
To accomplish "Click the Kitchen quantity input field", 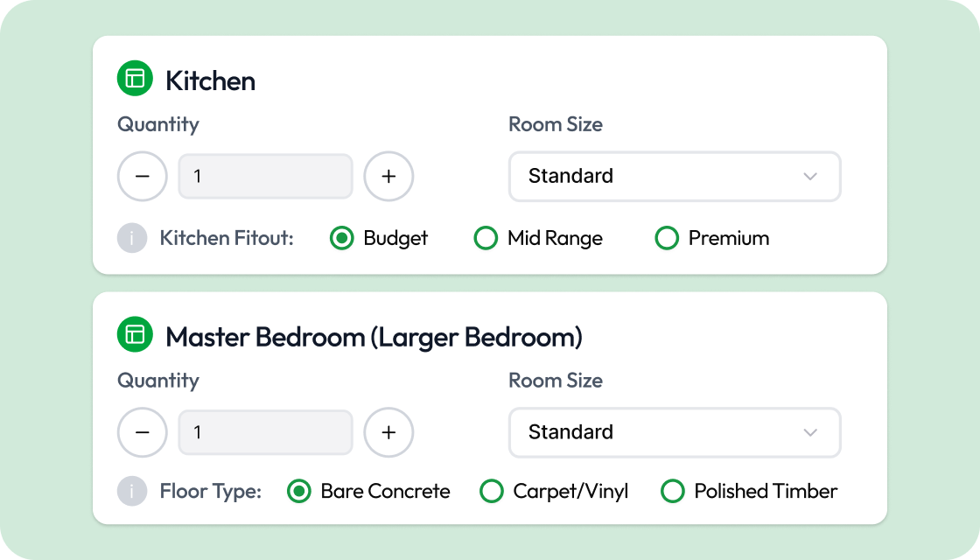I will 265,177.
